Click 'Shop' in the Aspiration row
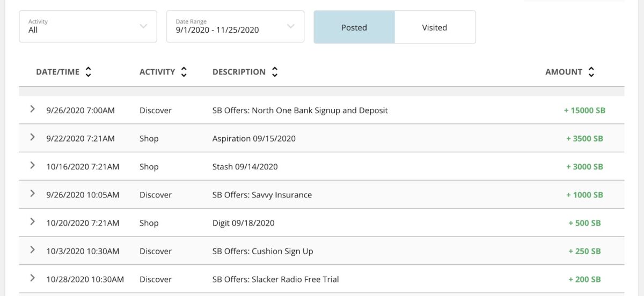This screenshot has height=296, width=644. [x=149, y=138]
